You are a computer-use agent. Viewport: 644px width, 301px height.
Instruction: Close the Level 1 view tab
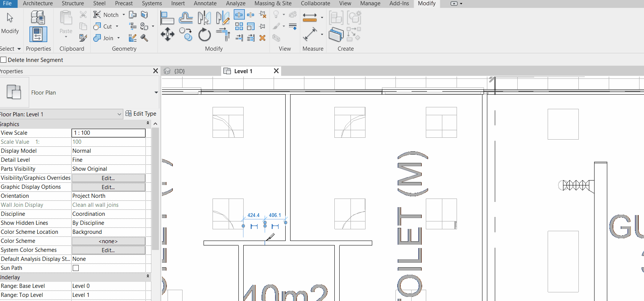(276, 71)
